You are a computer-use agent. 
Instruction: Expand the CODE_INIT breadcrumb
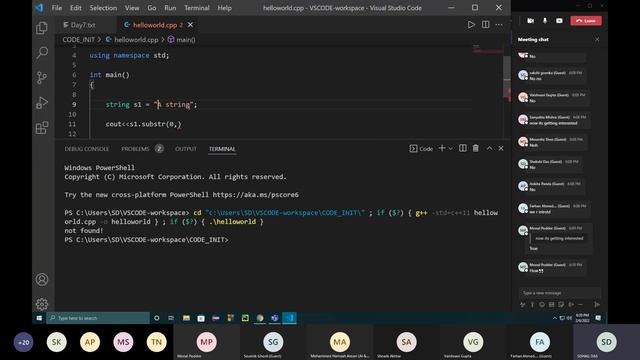coord(78,40)
